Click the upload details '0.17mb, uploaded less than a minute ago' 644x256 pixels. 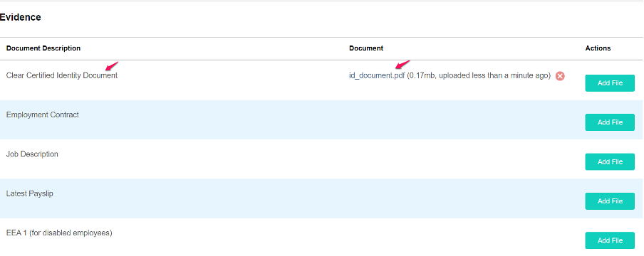pyautogui.click(x=479, y=76)
